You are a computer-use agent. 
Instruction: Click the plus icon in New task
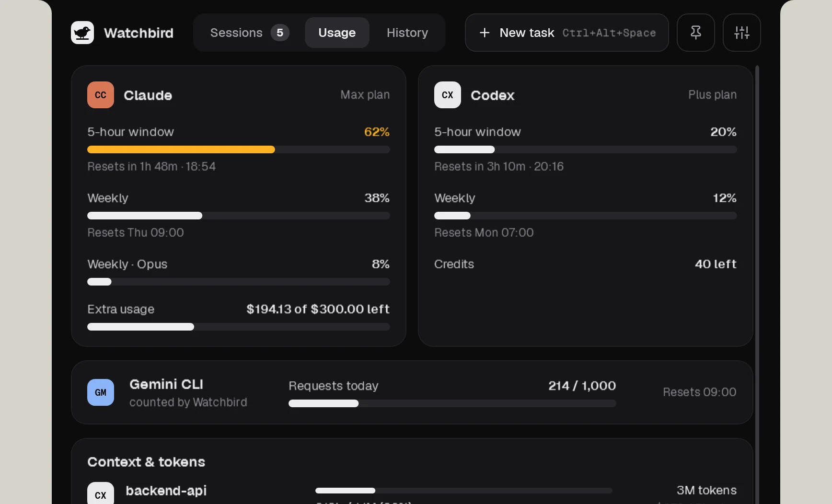[485, 33]
